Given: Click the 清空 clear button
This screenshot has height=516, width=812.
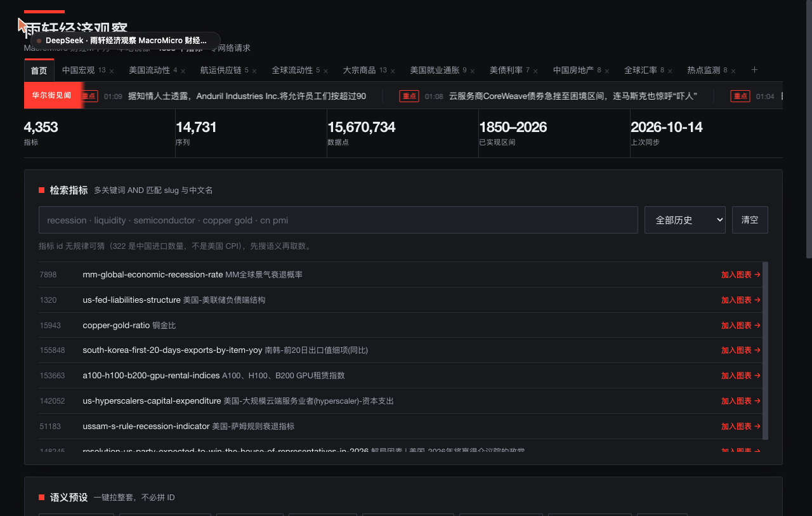Looking at the screenshot, I should click(x=750, y=220).
